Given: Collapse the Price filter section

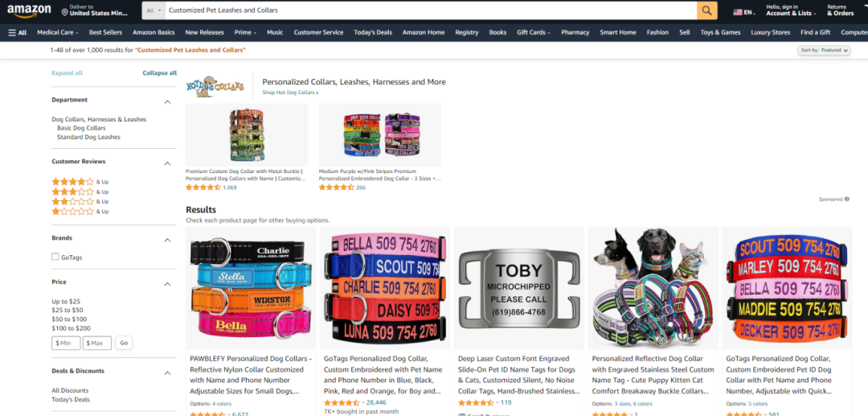Looking at the screenshot, I should point(168,284).
